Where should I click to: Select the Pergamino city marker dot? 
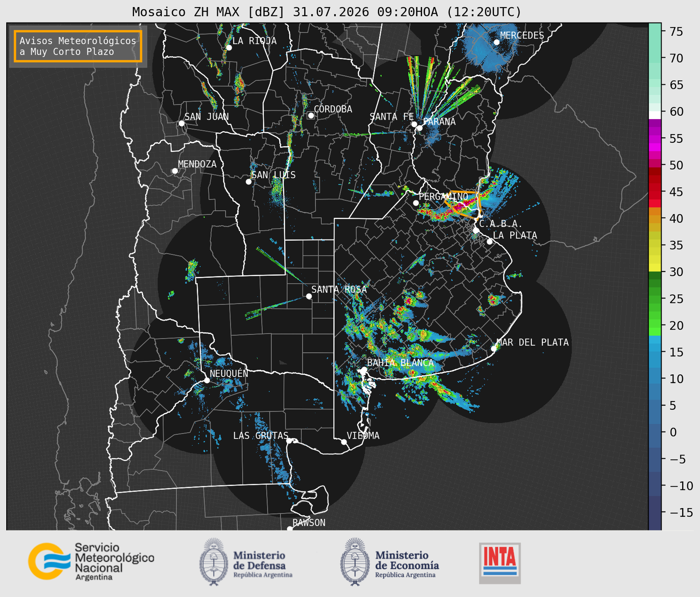click(416, 203)
